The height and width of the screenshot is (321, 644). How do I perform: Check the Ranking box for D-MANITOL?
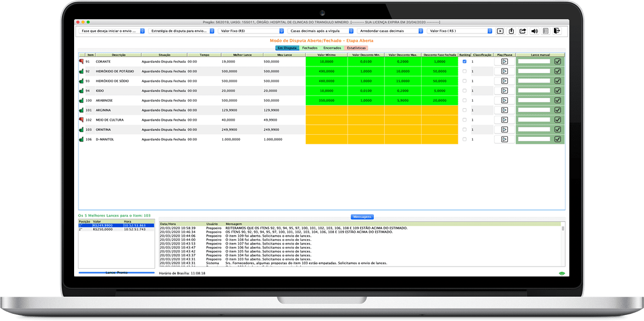[464, 139]
